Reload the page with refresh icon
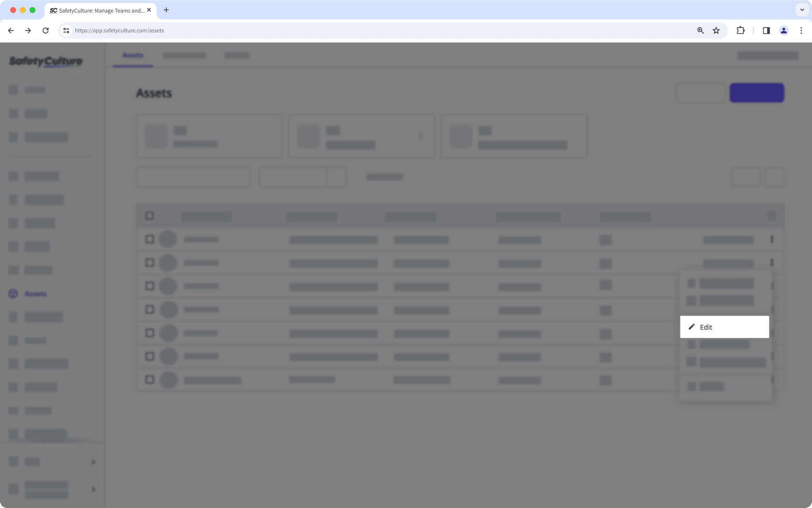The image size is (812, 508). (x=45, y=30)
